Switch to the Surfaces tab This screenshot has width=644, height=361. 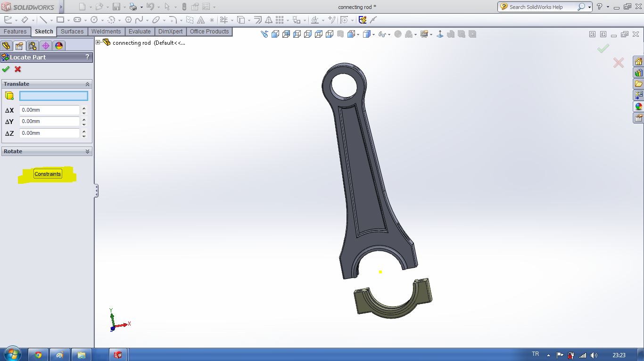(x=72, y=32)
